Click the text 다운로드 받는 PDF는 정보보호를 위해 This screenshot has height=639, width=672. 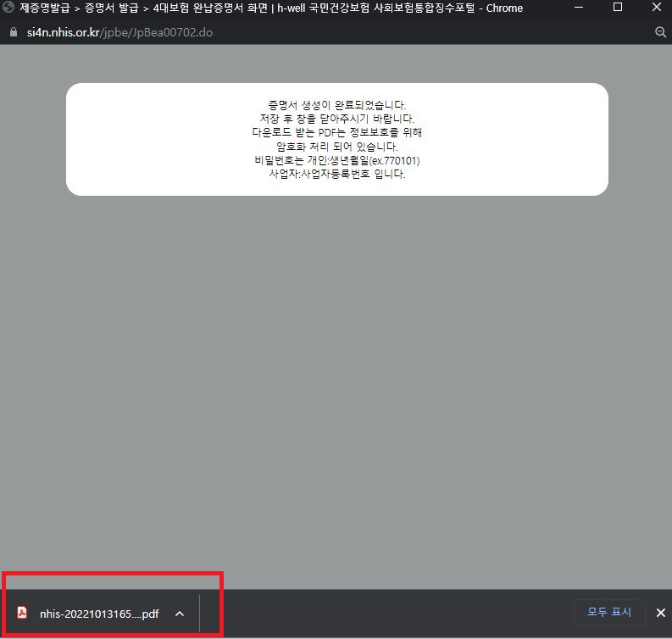tap(337, 132)
